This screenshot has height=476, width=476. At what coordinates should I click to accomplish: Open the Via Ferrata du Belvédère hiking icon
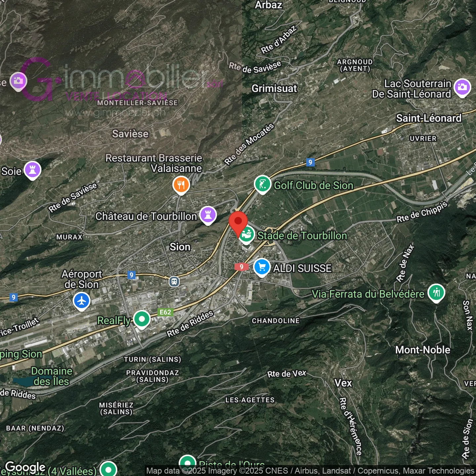[436, 293]
